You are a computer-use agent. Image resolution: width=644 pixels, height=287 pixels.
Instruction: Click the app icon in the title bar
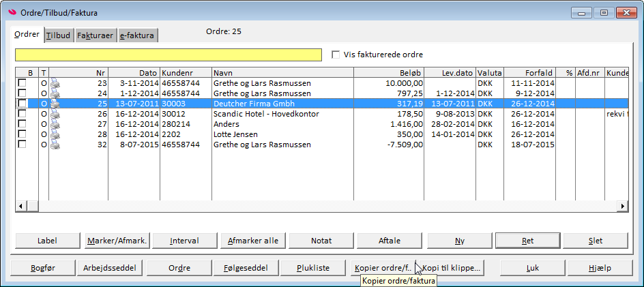coord(12,13)
